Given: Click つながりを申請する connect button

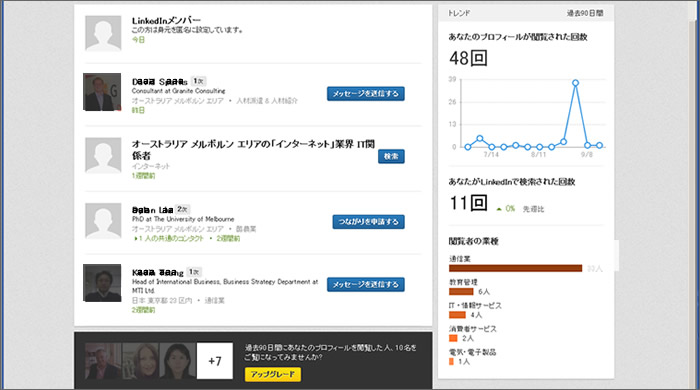Looking at the screenshot, I should 368,222.
